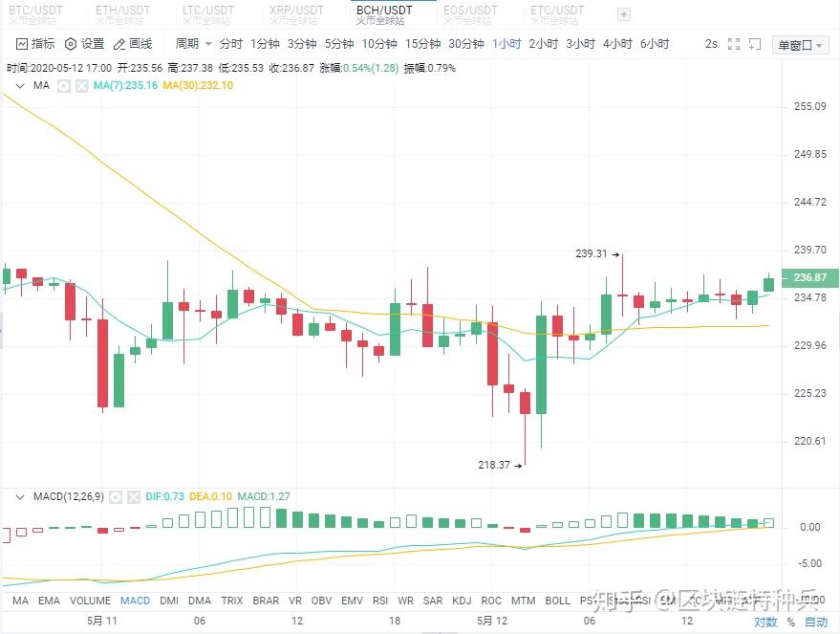Screen dimensions: 840x634
Task: Toggle the BOLL indicator
Action: (558, 601)
